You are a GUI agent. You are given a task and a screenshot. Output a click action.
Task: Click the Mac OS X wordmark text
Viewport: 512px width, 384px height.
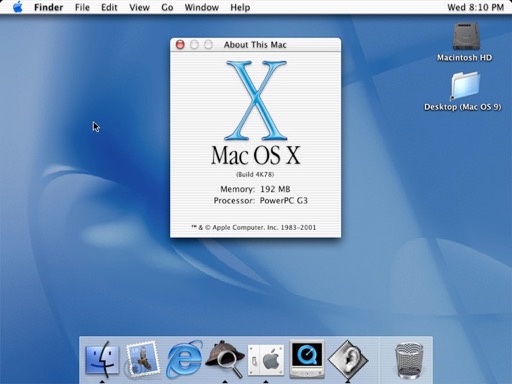coord(256,155)
